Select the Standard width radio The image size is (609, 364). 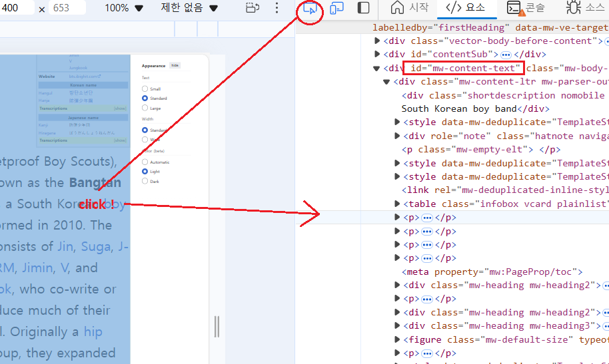tap(145, 130)
